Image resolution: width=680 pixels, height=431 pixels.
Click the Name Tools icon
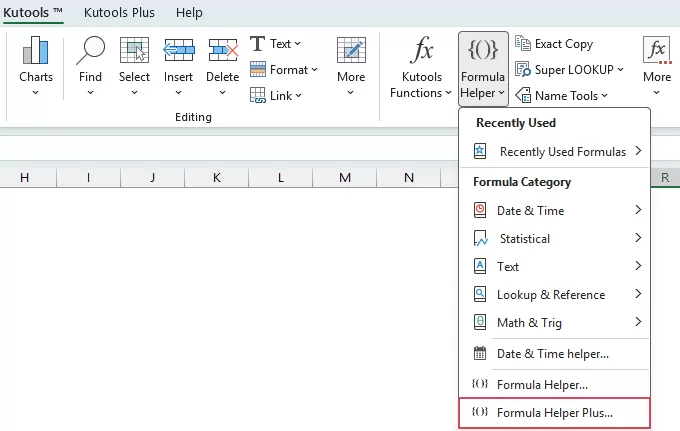pos(523,95)
